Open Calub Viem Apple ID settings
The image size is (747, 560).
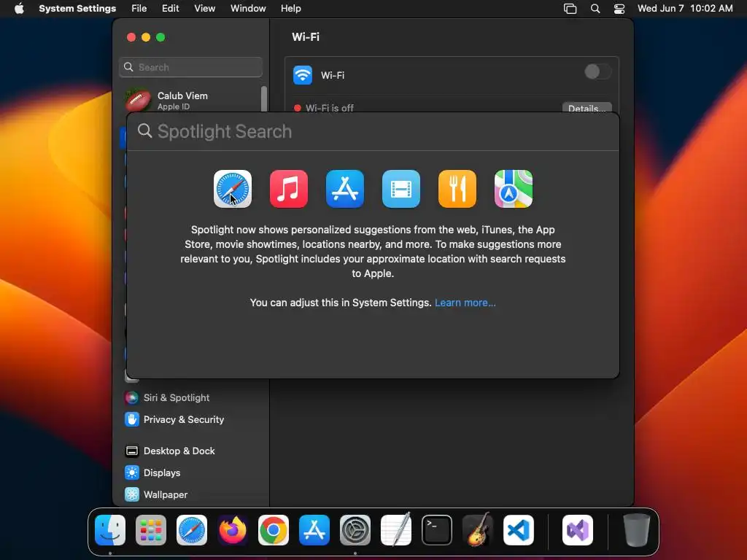(190, 100)
